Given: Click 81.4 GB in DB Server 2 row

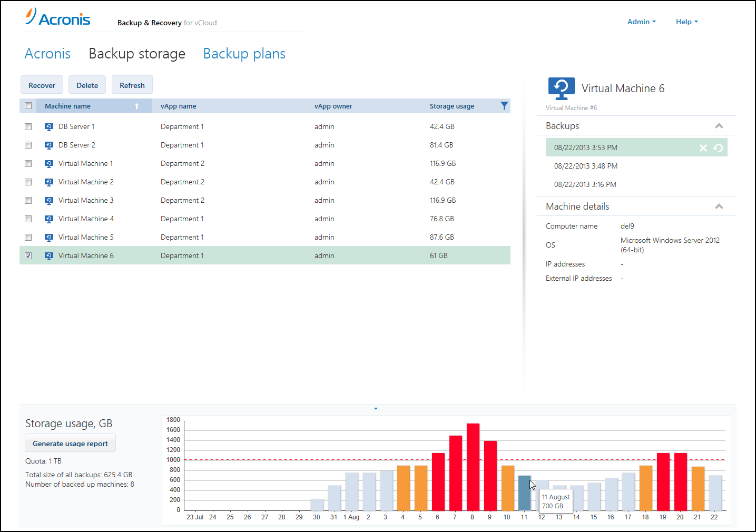Looking at the screenshot, I should point(441,145).
